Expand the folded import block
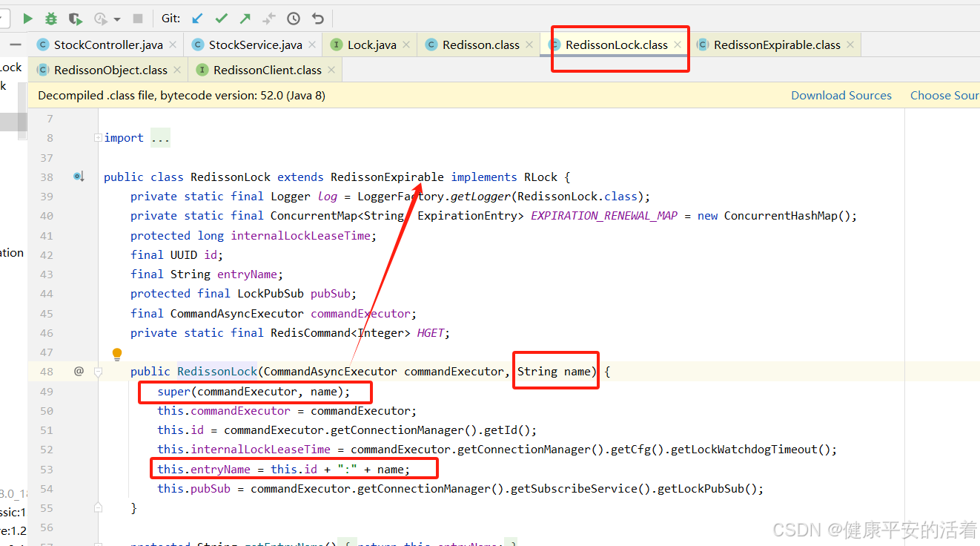The height and width of the screenshot is (546, 980). (98, 138)
